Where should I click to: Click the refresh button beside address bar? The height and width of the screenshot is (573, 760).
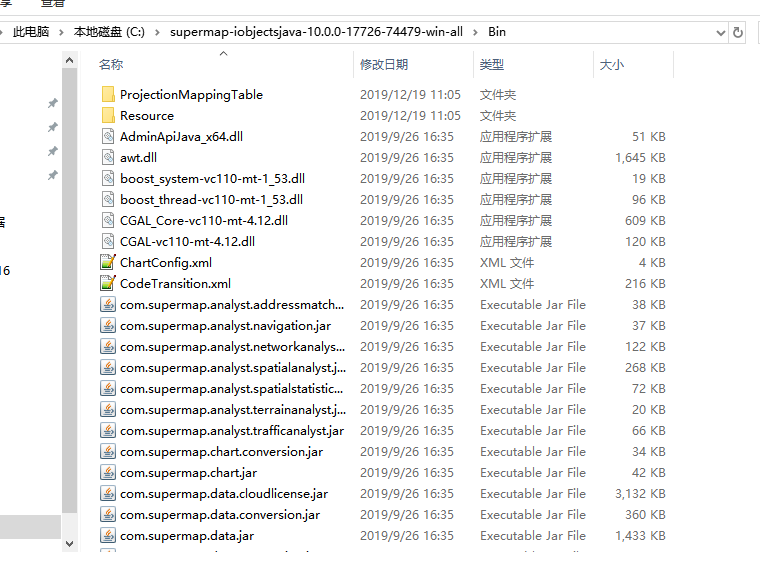(x=739, y=32)
